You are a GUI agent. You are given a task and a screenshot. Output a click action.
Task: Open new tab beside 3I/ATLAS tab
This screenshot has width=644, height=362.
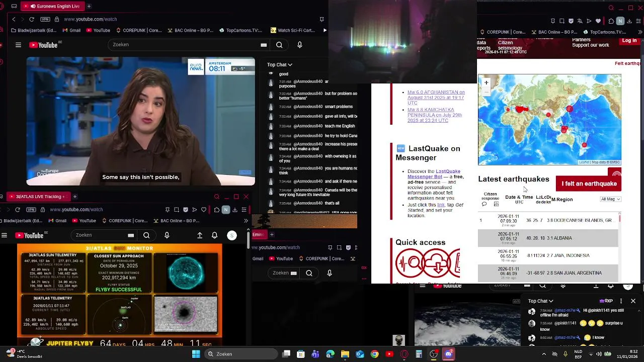[74, 197]
